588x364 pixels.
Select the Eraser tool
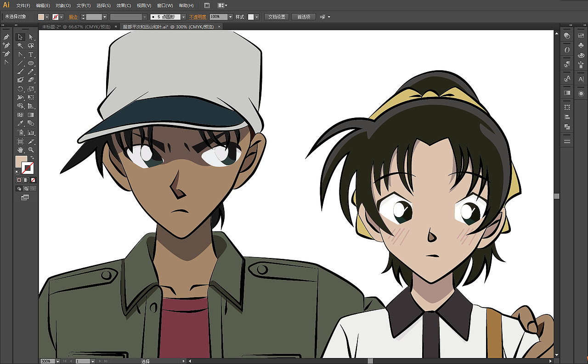pos(31,80)
